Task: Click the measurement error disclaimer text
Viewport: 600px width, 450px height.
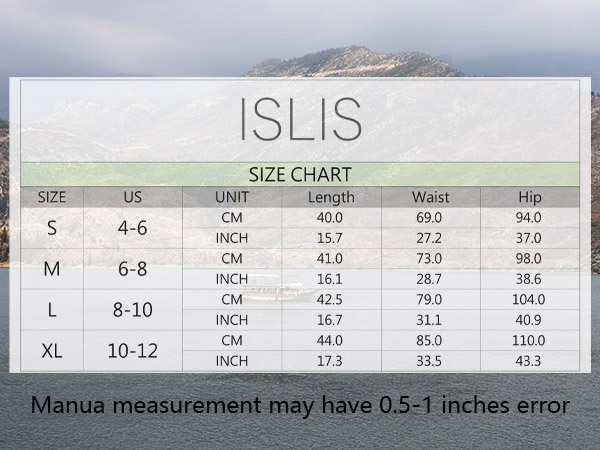Action: click(x=300, y=406)
